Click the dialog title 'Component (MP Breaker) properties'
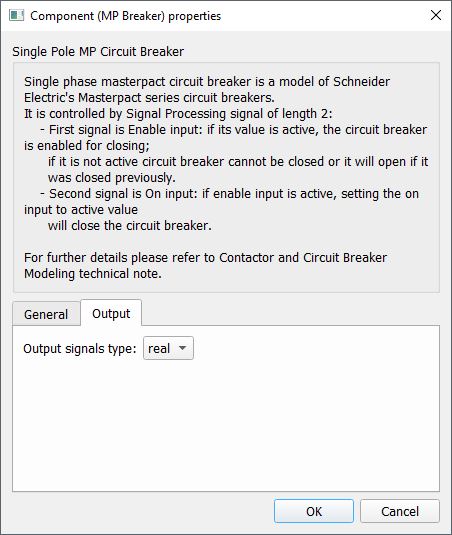452x535 pixels. (x=125, y=16)
